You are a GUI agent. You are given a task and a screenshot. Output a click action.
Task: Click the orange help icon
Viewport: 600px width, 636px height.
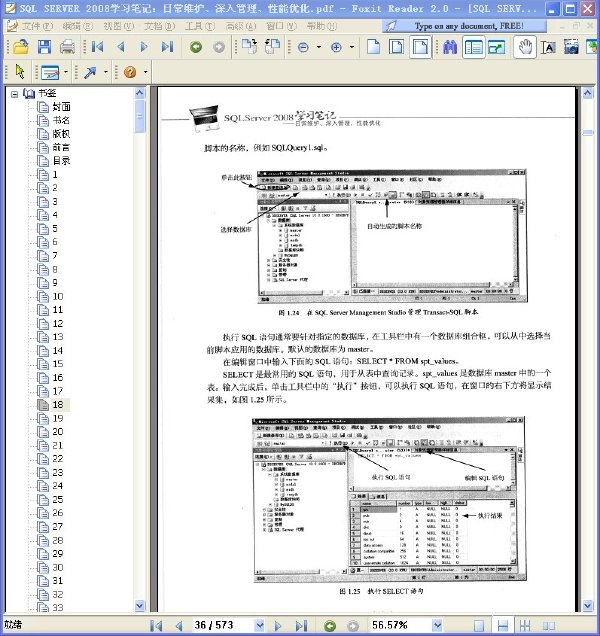[130, 72]
